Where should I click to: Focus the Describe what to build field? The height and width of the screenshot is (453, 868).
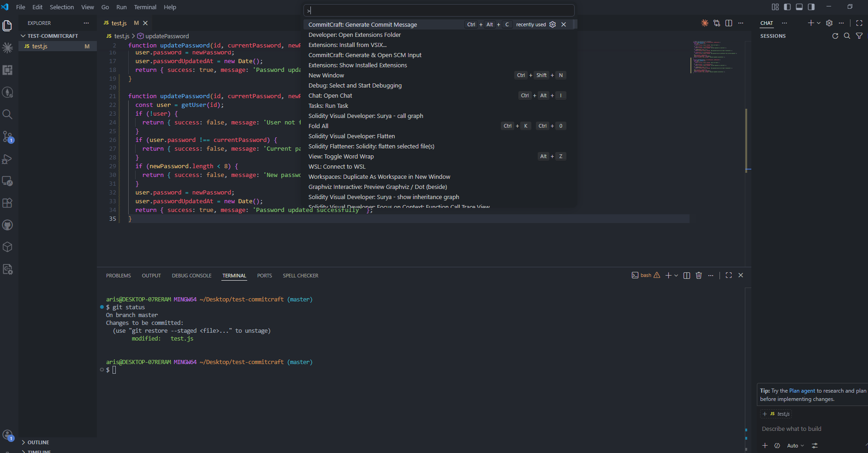point(813,429)
